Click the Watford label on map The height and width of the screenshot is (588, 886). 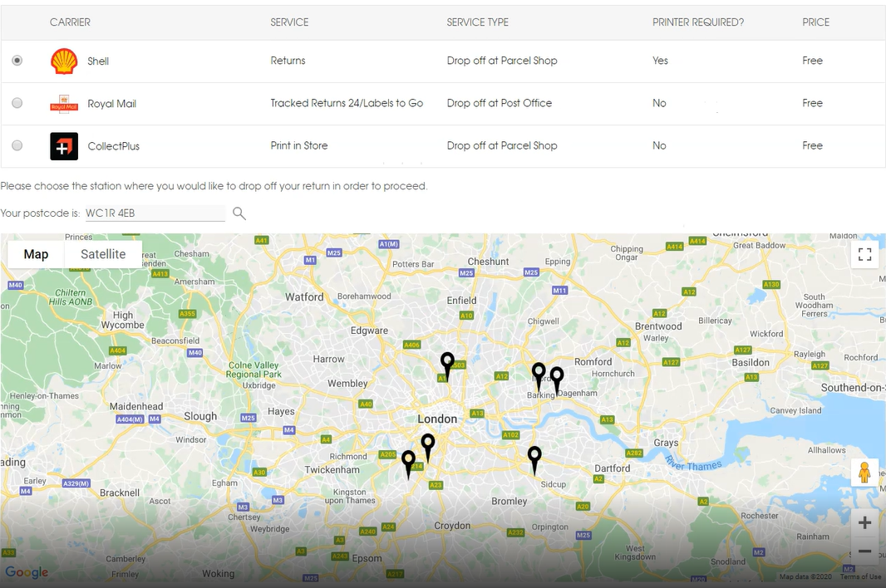[x=304, y=297]
